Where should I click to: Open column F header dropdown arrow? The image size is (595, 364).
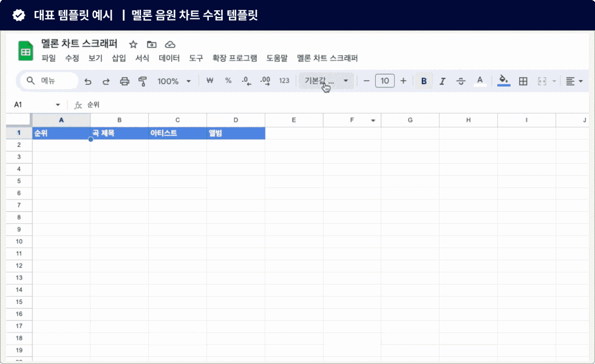(373, 120)
